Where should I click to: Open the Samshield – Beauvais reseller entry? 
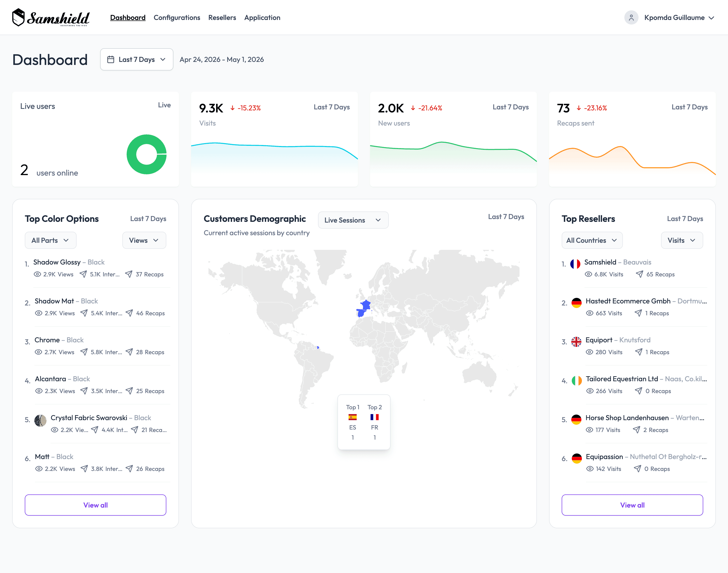coord(618,262)
